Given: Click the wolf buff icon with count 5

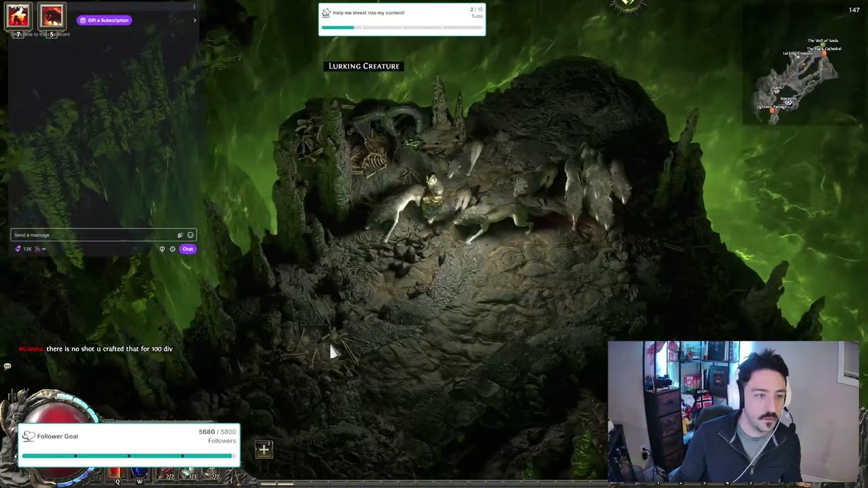Looking at the screenshot, I should tap(52, 16).
